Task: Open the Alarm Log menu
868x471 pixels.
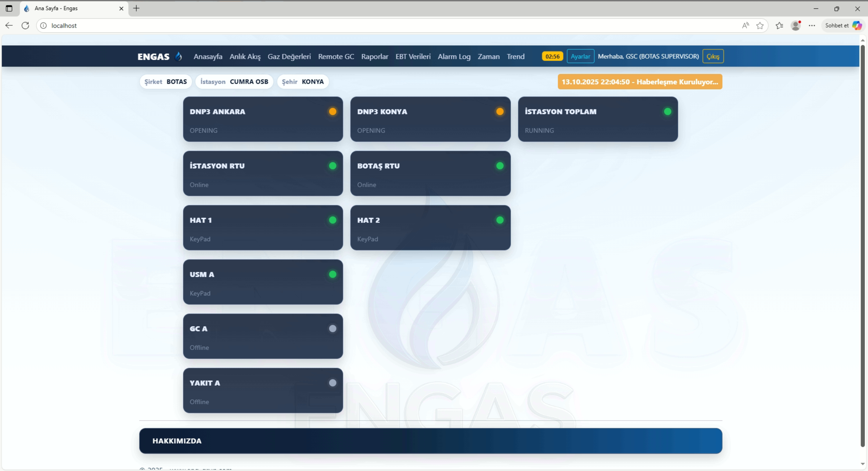Action: [453, 57]
